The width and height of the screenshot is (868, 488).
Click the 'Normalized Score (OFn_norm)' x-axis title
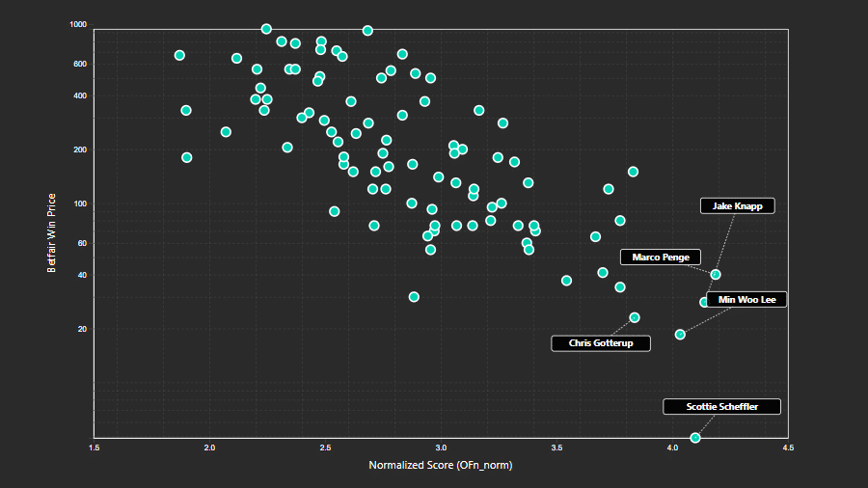pyautogui.click(x=441, y=466)
